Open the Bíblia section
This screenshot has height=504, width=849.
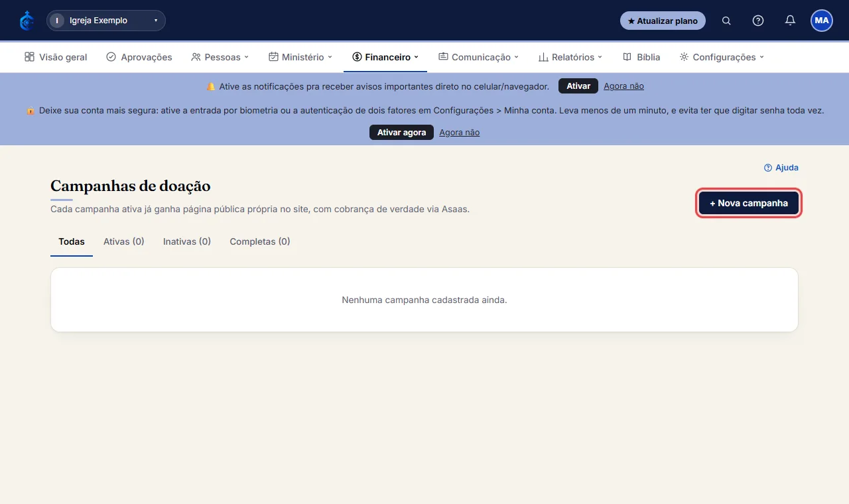[x=641, y=57]
